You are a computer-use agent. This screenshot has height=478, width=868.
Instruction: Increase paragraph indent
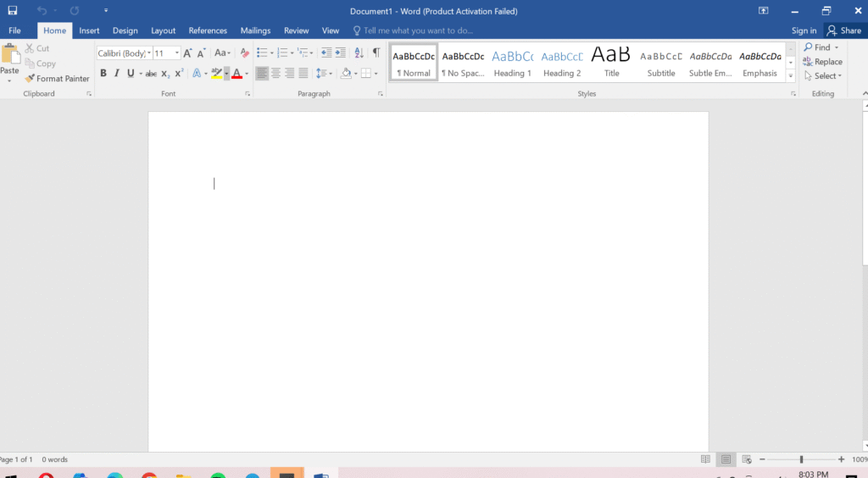(341, 53)
